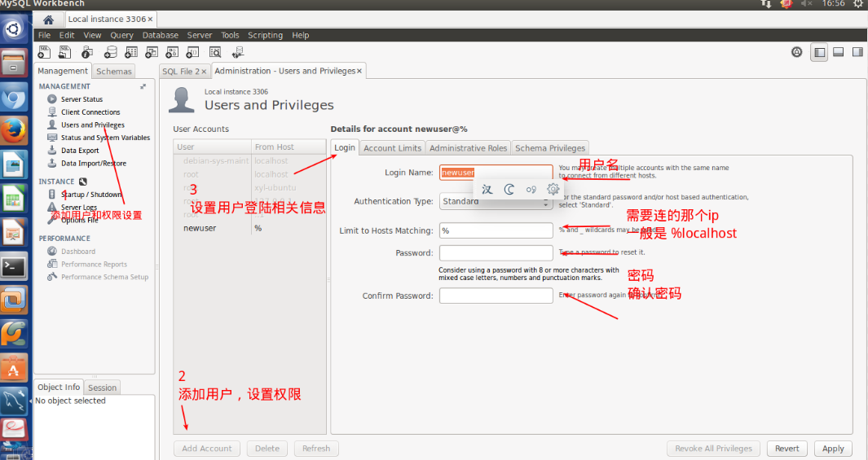The width and height of the screenshot is (868, 460).
Task: Switch to the Management tab
Action: point(63,71)
